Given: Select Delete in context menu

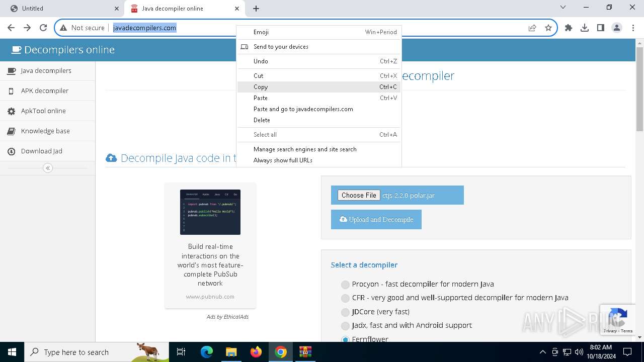Looking at the screenshot, I should tap(319, 120).
